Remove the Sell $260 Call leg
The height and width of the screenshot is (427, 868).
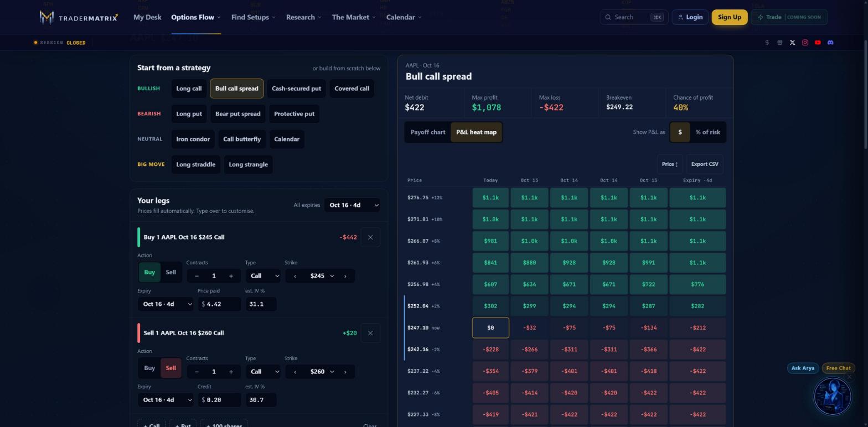[370, 333]
